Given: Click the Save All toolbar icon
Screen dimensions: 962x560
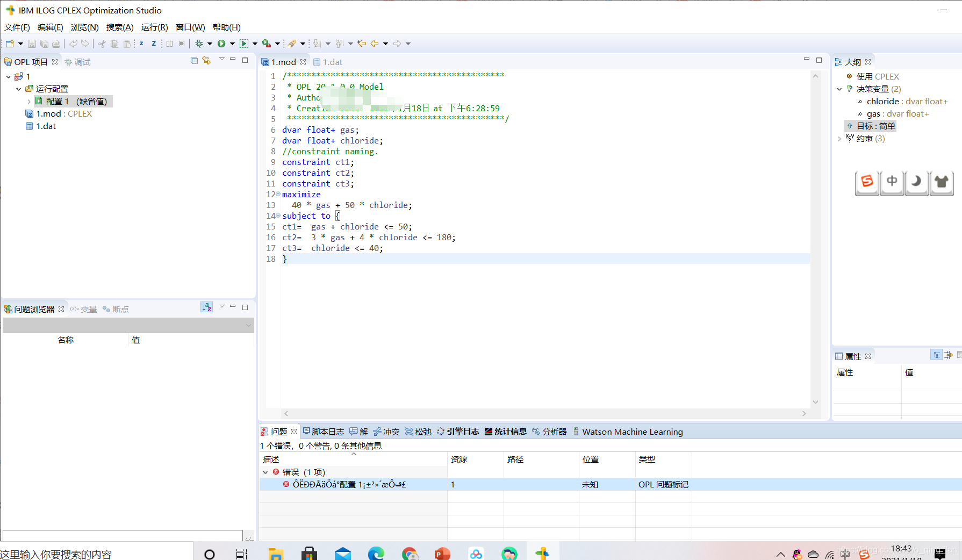Looking at the screenshot, I should [44, 44].
